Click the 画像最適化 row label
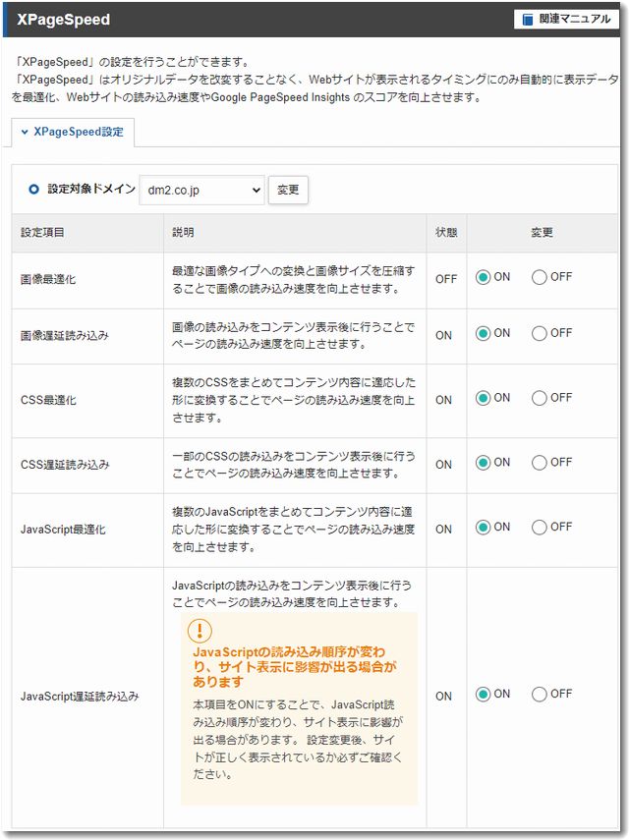Image resolution: width=629 pixels, height=840 pixels. tap(48, 279)
